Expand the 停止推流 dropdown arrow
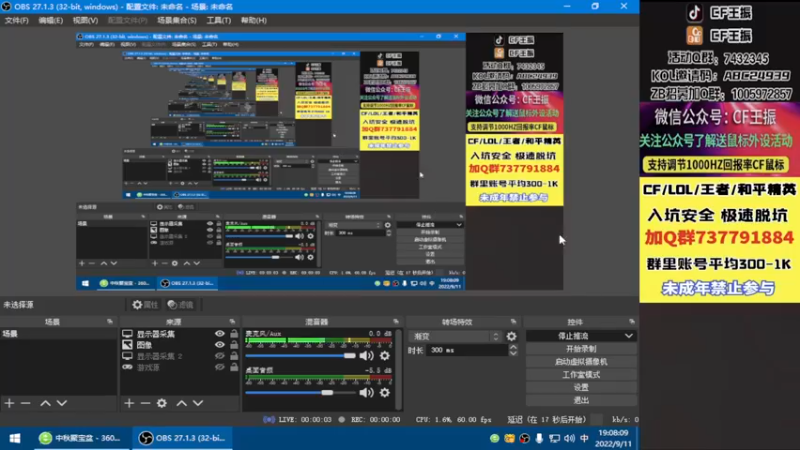800x450 pixels. pos(629,336)
